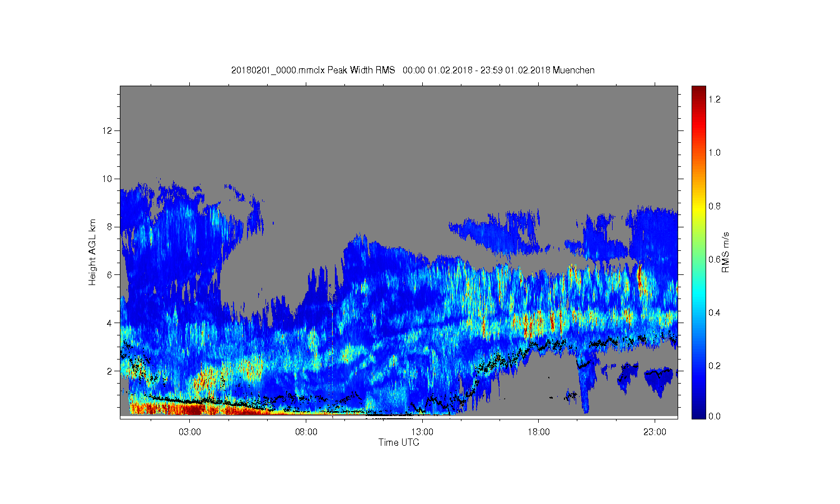
Task: Click the height tick label 2
Action: [x=110, y=371]
